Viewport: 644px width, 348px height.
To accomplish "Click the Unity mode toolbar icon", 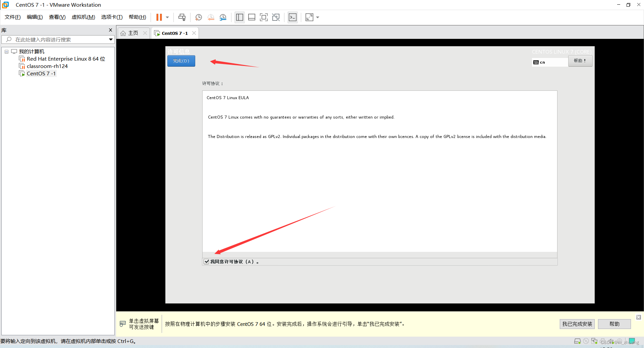I will pos(276,17).
